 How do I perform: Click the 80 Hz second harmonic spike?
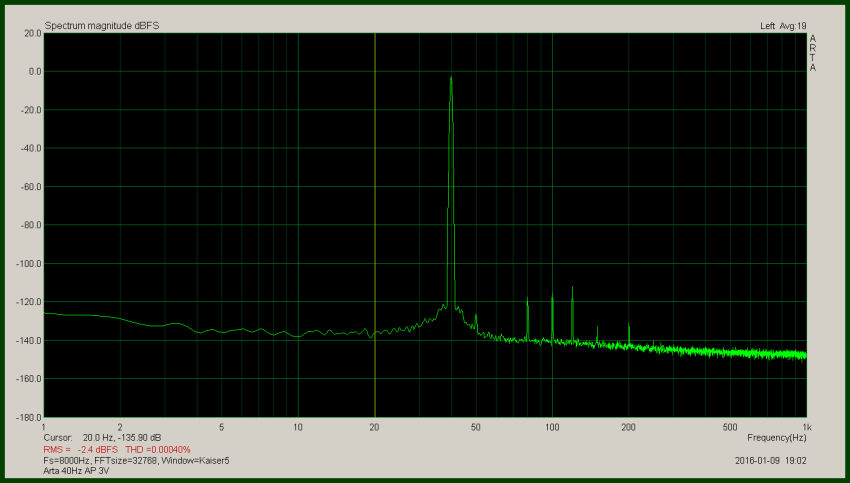pos(527,319)
